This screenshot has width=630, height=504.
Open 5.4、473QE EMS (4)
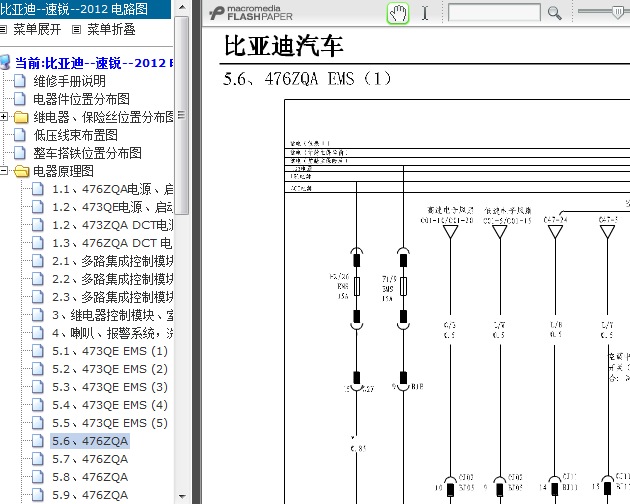tap(110, 405)
